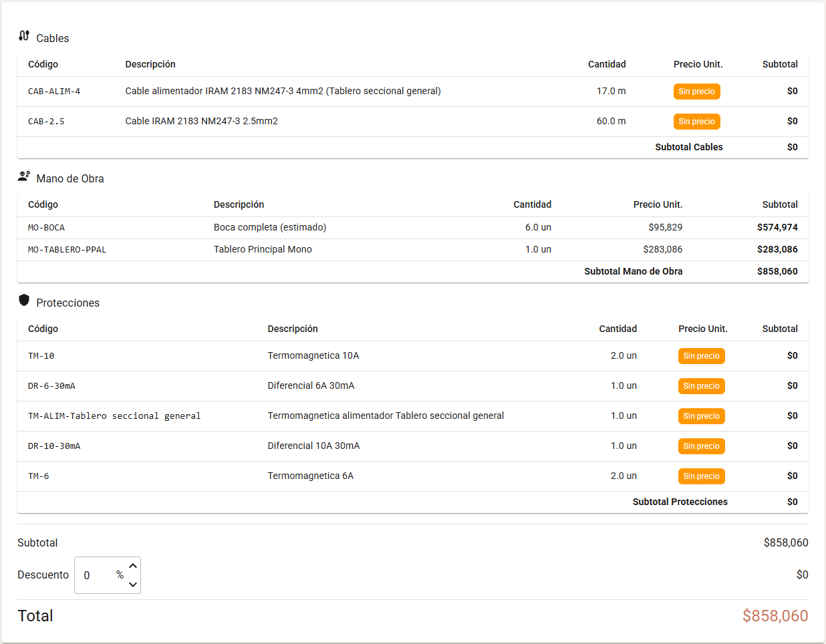Select the TM-ALIM-Tablero seccional general code
The width and height of the screenshot is (826, 644).
point(114,416)
